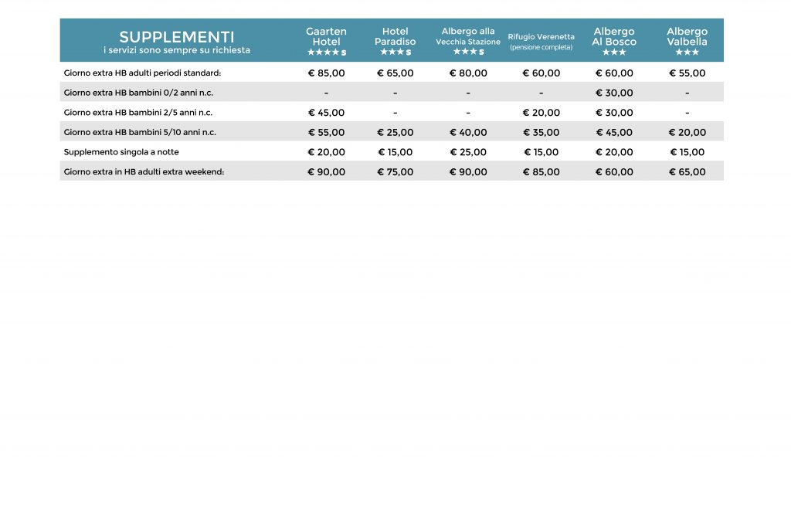Select 'i servizi sono sempre su richiesta' subtitle
This screenshot has height=532, width=791.
point(177,50)
